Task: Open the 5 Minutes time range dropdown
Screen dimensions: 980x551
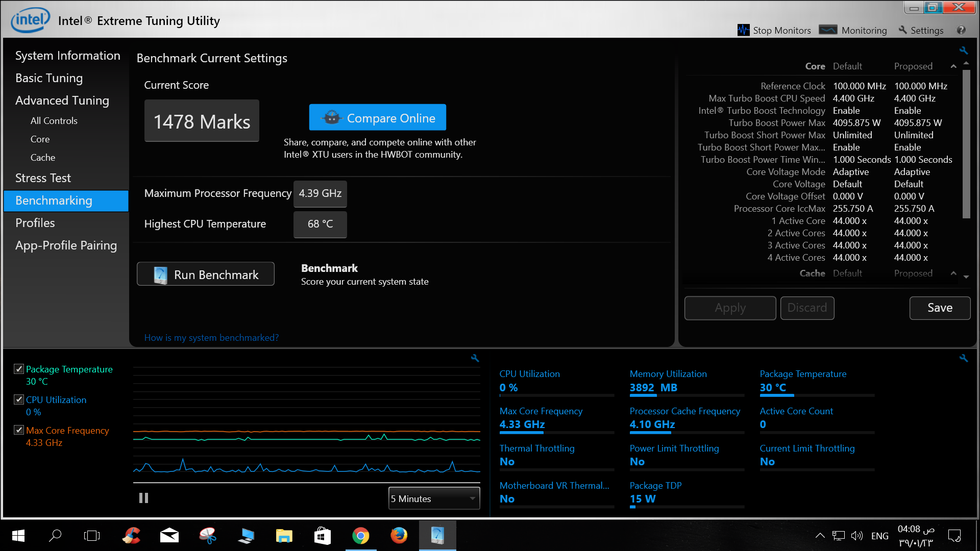Action: tap(434, 498)
